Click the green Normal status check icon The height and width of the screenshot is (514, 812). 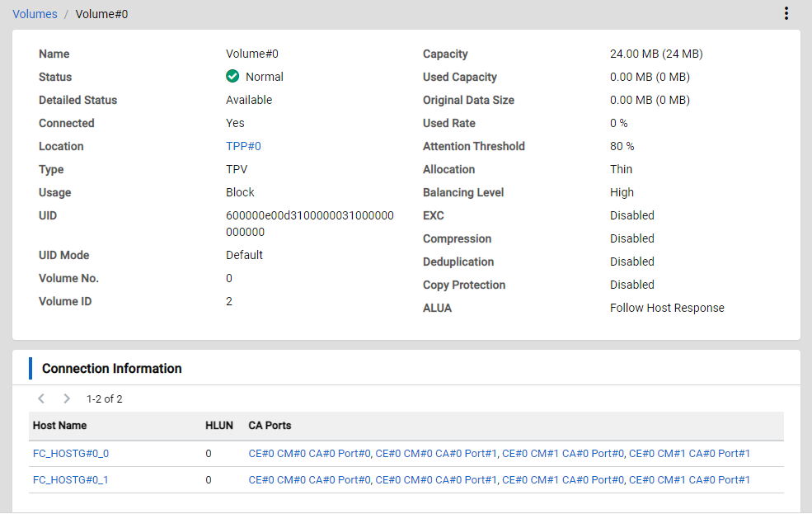(x=232, y=77)
